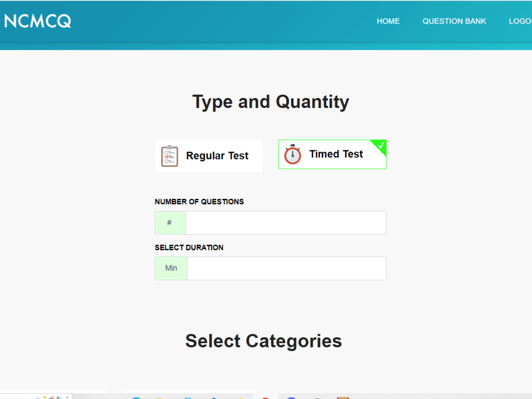Viewport: 532px width, 399px height.
Task: Click the SELECT DURATION label
Action: [189, 247]
